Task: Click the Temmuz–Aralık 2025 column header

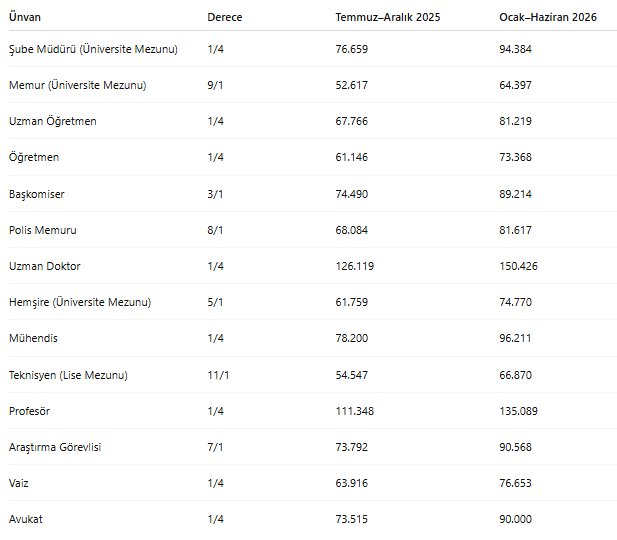Action: (x=387, y=17)
